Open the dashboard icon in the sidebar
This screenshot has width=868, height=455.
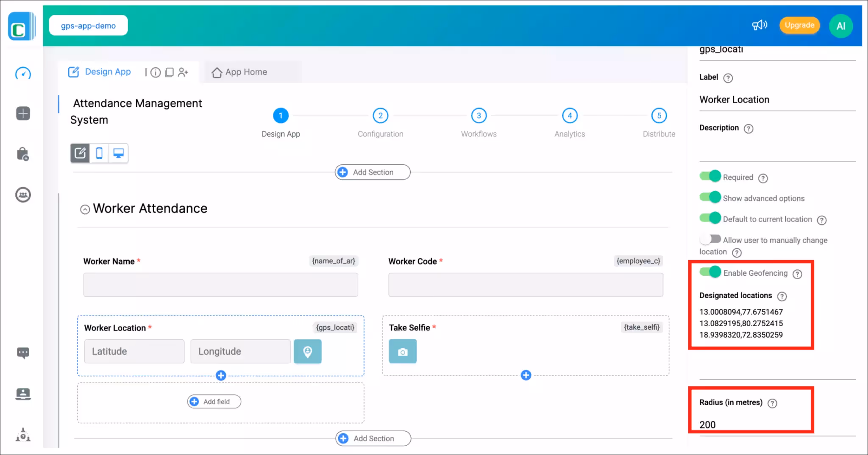23,74
